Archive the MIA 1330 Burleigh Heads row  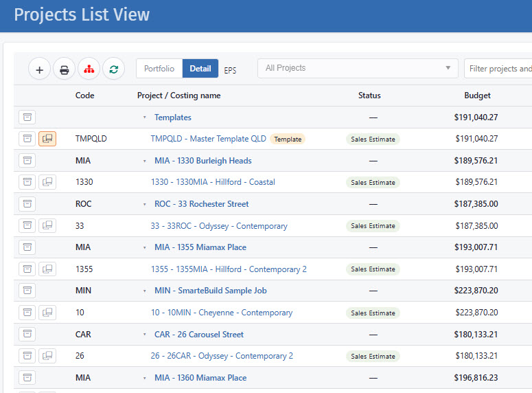27,160
